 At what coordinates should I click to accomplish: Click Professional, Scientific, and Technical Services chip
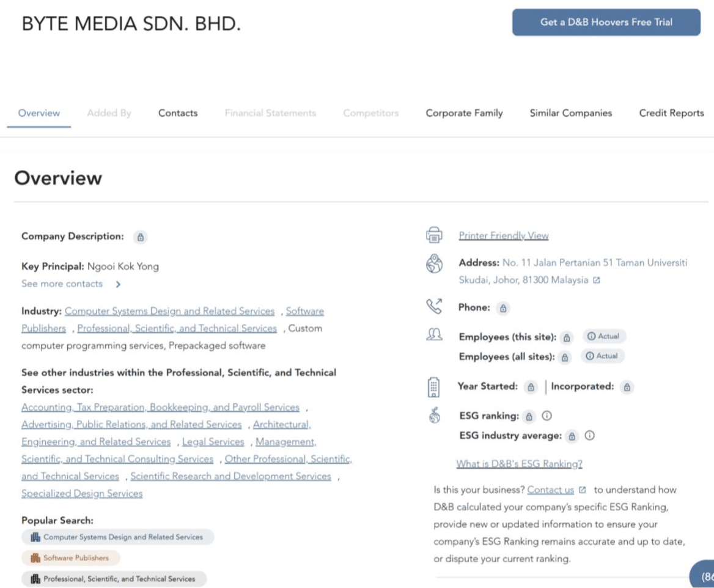(x=114, y=579)
